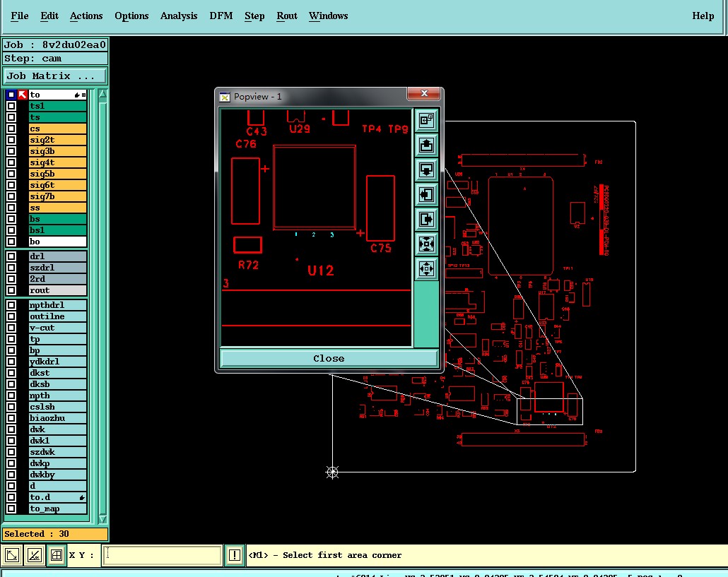The height and width of the screenshot is (577, 728).
Task: Open the Windows menu
Action: tap(328, 16)
